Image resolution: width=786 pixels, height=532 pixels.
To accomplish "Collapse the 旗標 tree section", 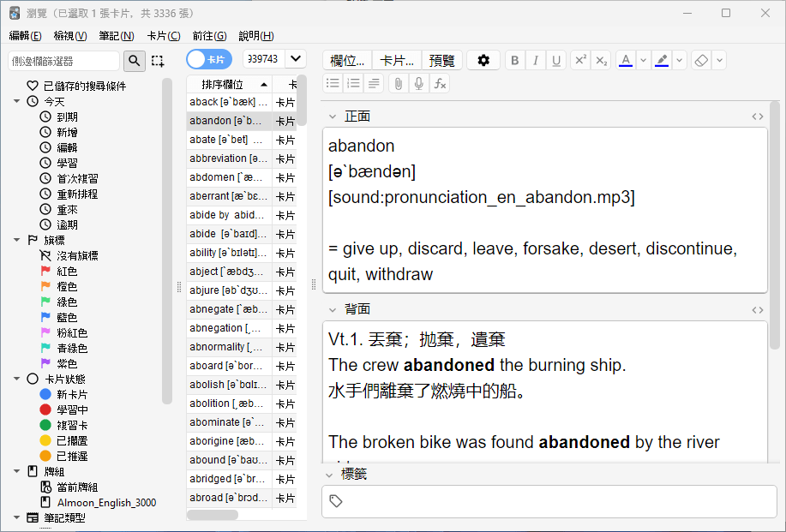I will tap(17, 241).
